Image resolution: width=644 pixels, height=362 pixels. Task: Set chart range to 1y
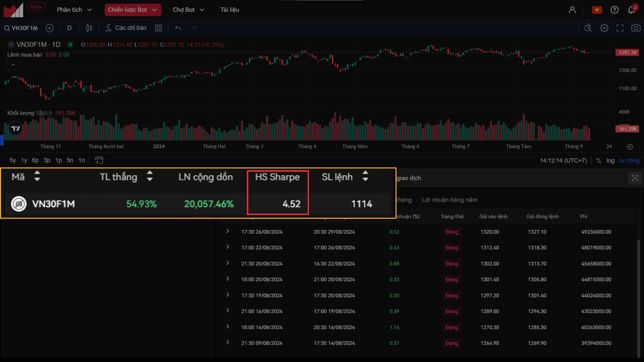point(24,160)
